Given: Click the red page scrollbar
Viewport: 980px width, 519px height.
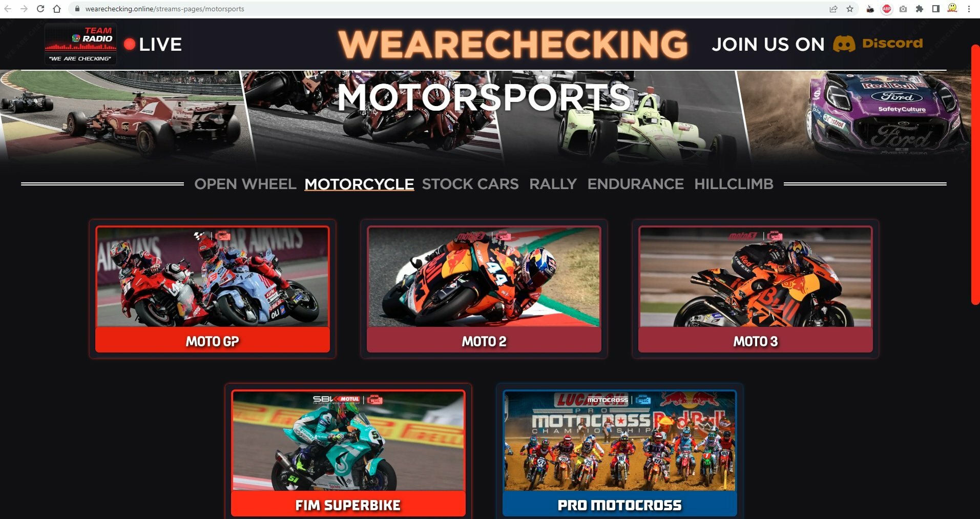Looking at the screenshot, I should pos(975,175).
